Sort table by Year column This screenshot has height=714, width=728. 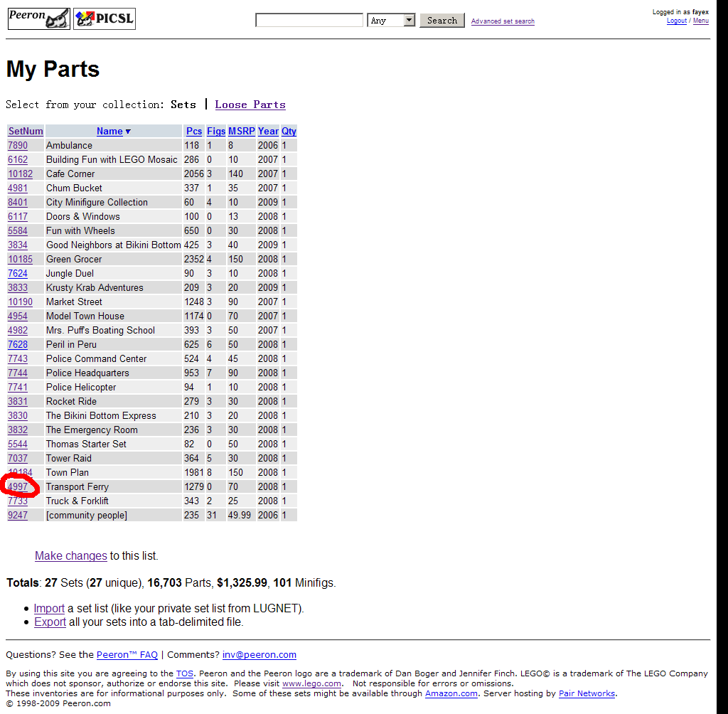point(268,131)
